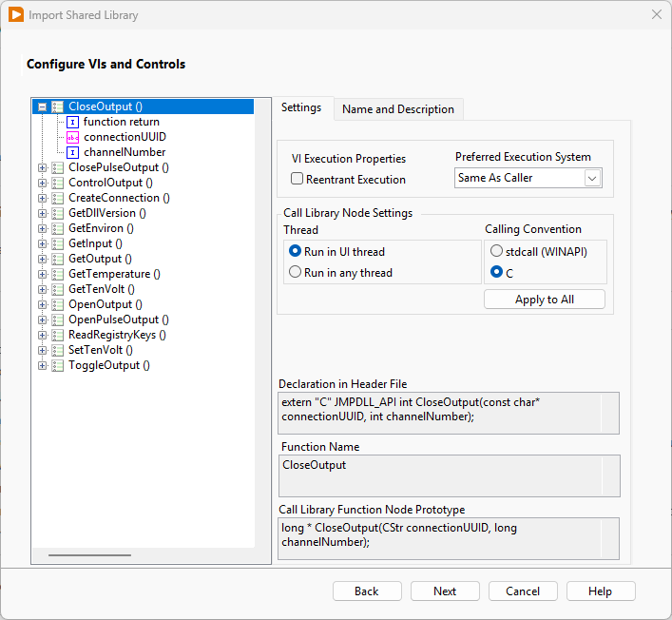Expand the ControlOutput () tree node
This screenshot has height=620, width=672.
[42, 183]
